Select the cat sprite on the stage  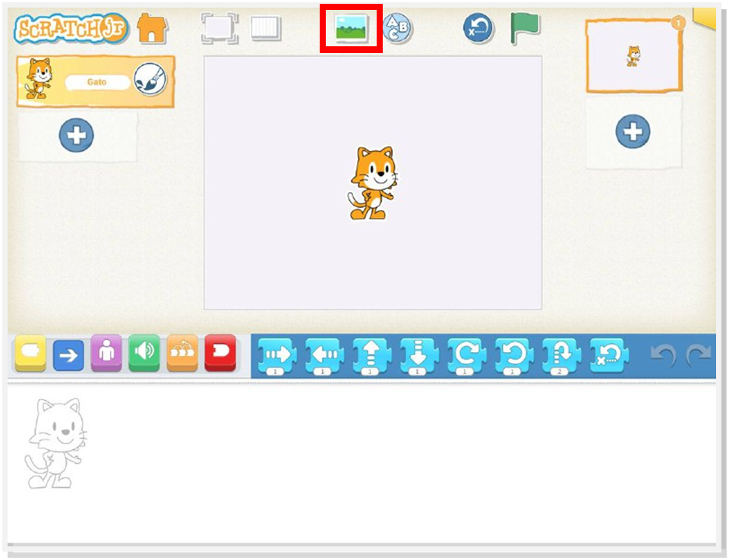click(x=372, y=183)
